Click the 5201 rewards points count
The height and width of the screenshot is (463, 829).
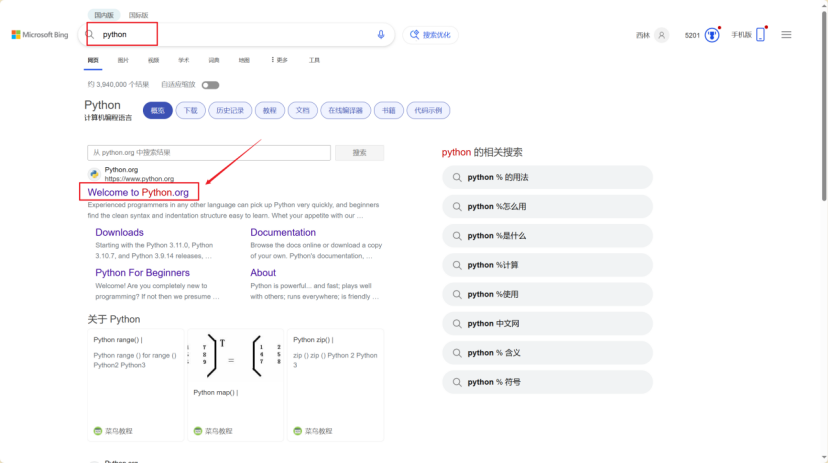tap(692, 35)
